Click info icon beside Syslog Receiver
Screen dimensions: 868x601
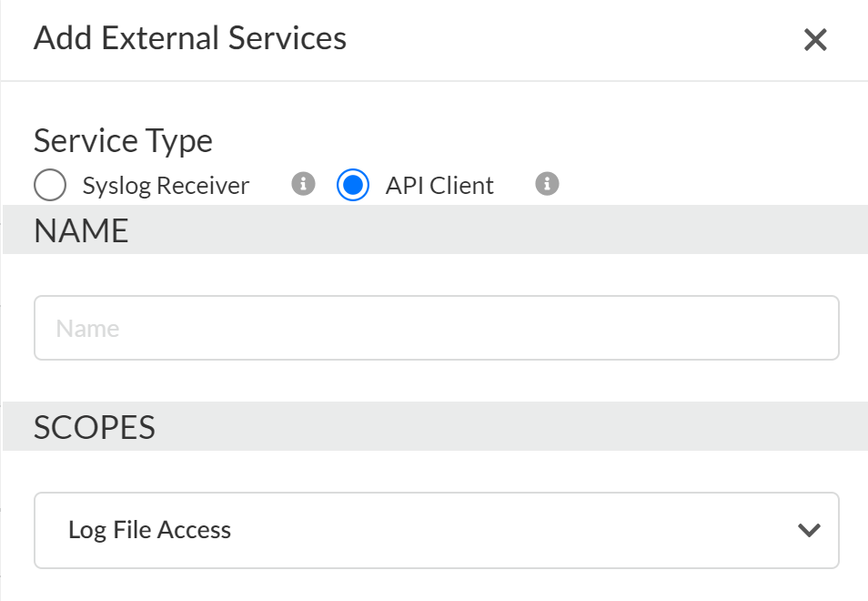[x=303, y=185]
